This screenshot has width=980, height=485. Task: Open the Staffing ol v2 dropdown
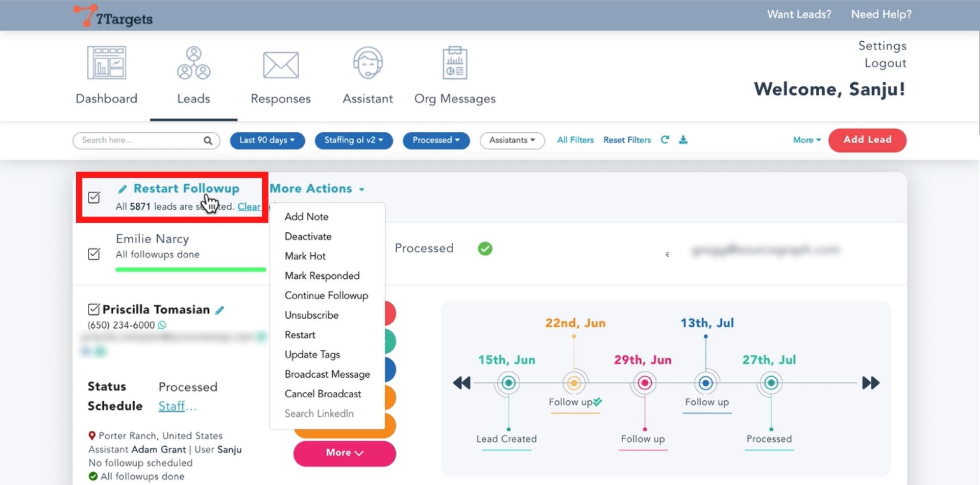pyautogui.click(x=354, y=140)
